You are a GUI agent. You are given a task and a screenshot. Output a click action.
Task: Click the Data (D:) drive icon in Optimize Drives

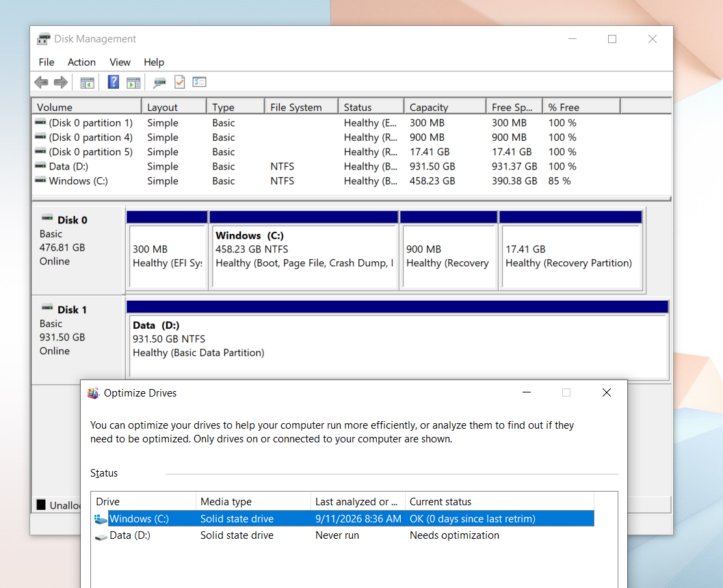(x=101, y=537)
